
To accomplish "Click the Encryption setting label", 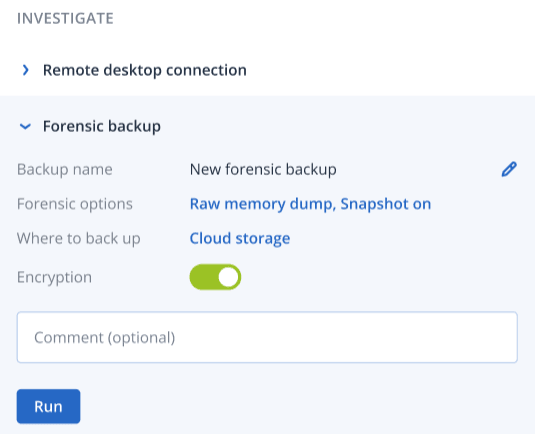I will click(x=54, y=277).
